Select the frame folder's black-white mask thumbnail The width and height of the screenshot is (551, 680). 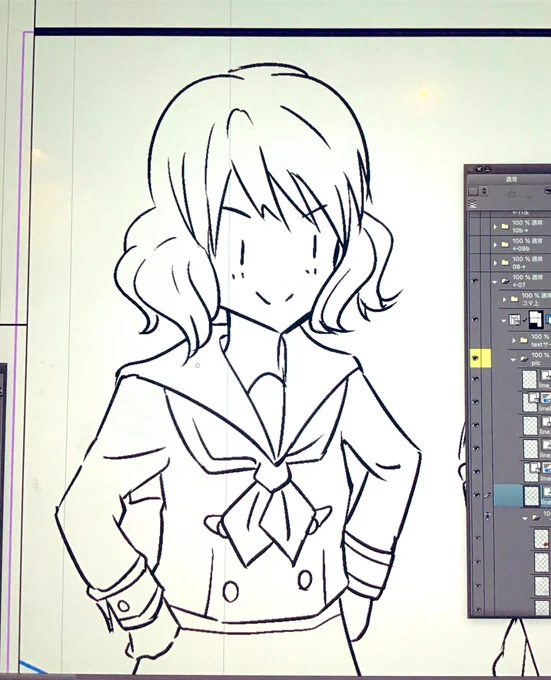535,320
